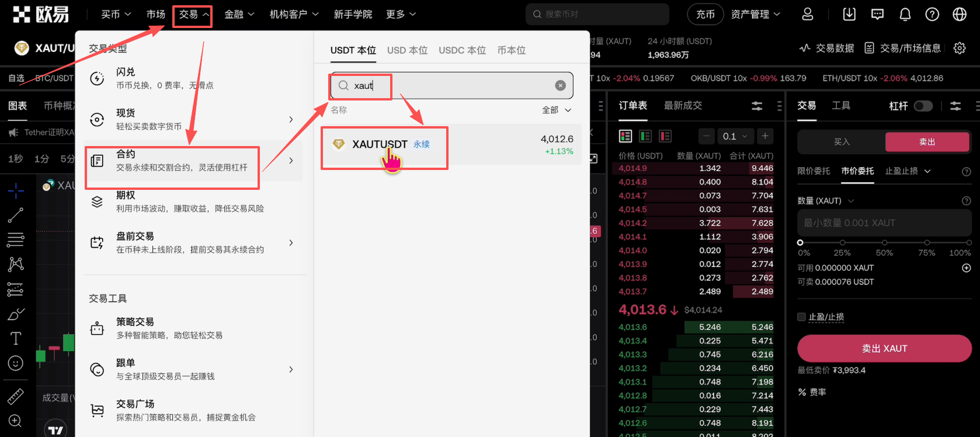Viewport: 980px width, 437px height.
Task: Expand the 全部 filter dropdown
Action: point(557,110)
